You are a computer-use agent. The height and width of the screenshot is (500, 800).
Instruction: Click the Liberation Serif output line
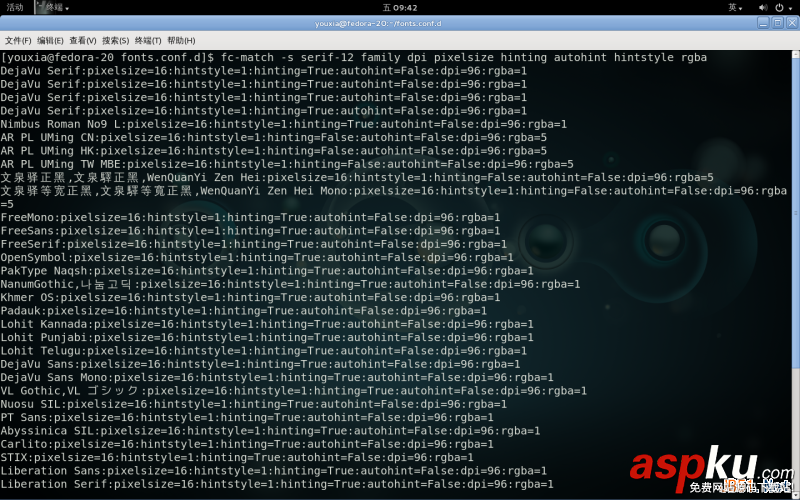click(x=277, y=484)
